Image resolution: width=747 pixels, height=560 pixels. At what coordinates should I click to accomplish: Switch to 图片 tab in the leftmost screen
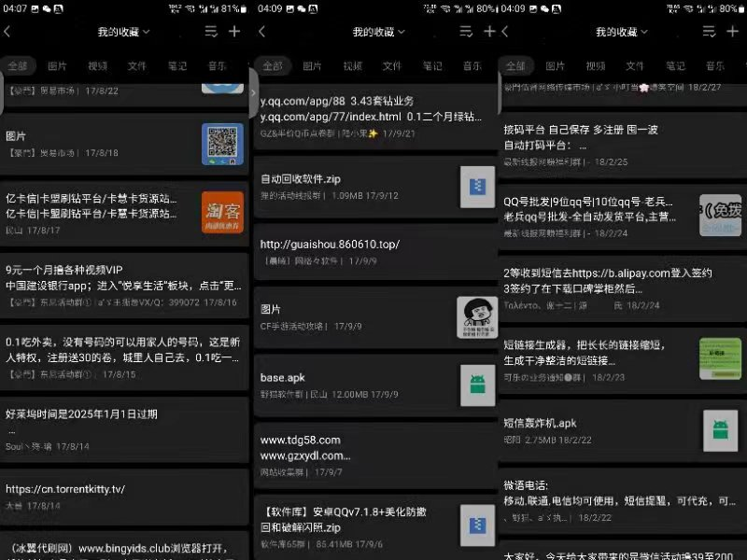coord(58,66)
